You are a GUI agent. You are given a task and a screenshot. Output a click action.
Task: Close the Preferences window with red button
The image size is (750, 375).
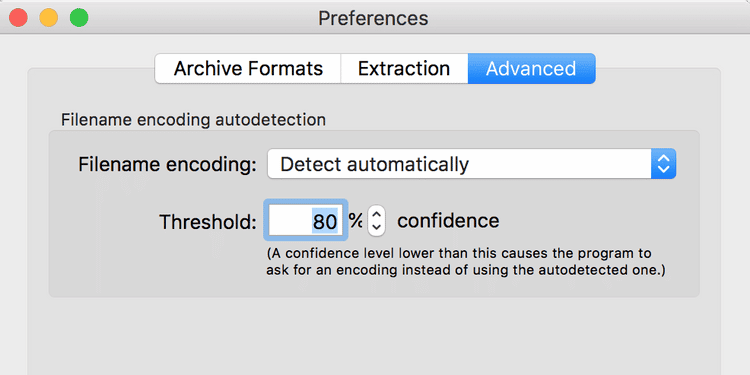[19, 18]
